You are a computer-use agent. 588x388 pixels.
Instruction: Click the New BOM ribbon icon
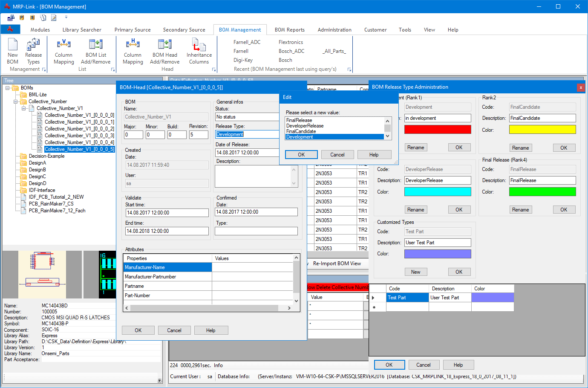point(13,44)
